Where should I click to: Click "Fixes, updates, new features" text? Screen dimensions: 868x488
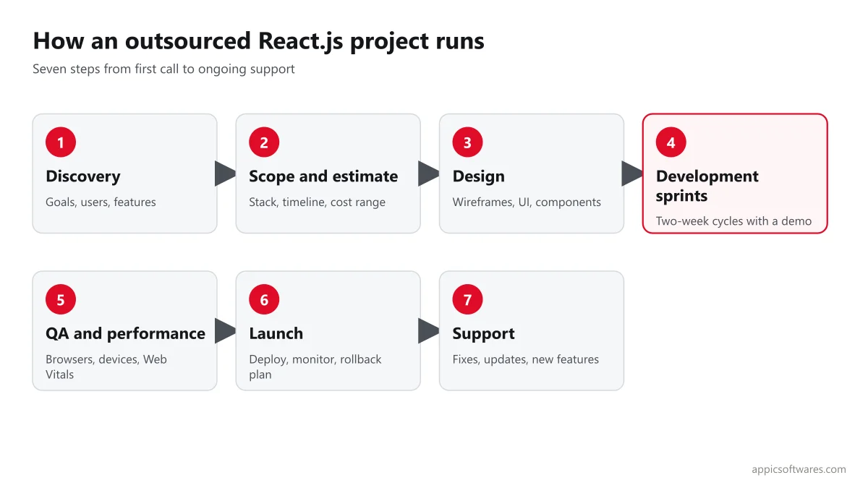pyautogui.click(x=526, y=359)
